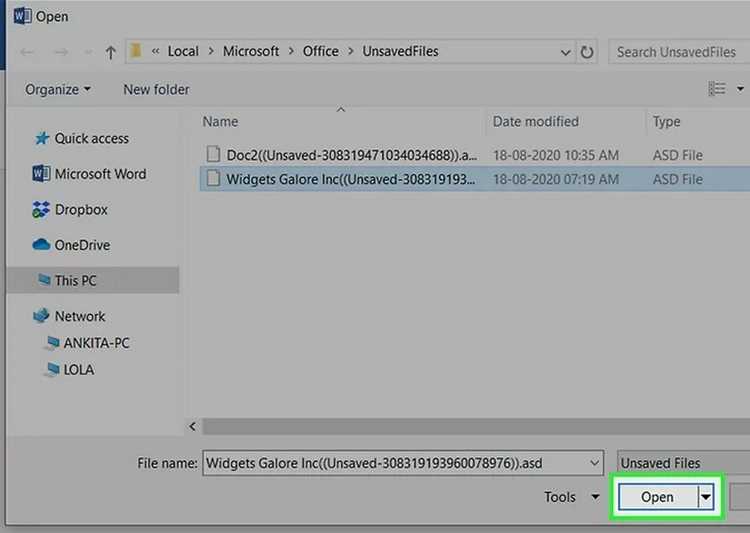The height and width of the screenshot is (533, 750).
Task: Select This PC in the sidebar
Action: click(93, 280)
